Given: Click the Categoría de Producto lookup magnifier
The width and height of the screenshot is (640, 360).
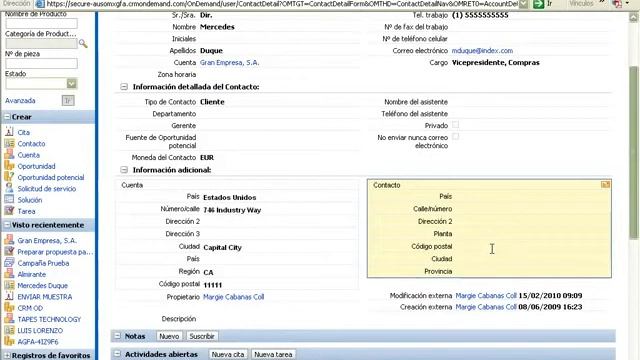Looking at the screenshot, I should (x=83, y=43).
